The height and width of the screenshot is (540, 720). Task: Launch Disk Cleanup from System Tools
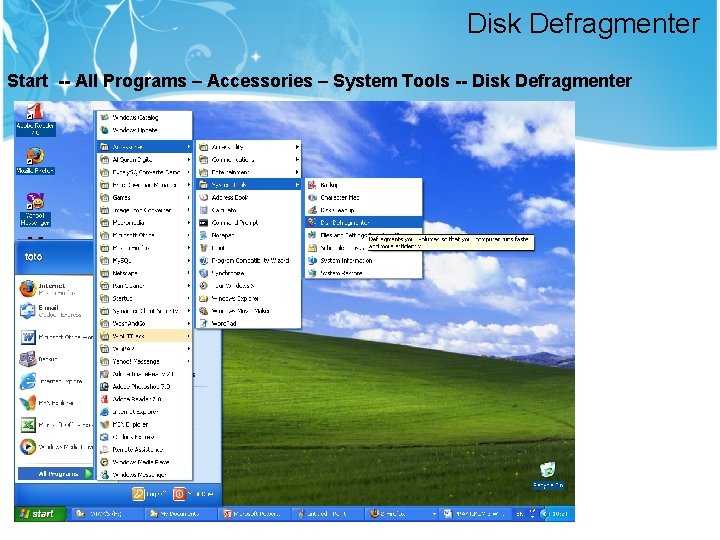coord(363,210)
